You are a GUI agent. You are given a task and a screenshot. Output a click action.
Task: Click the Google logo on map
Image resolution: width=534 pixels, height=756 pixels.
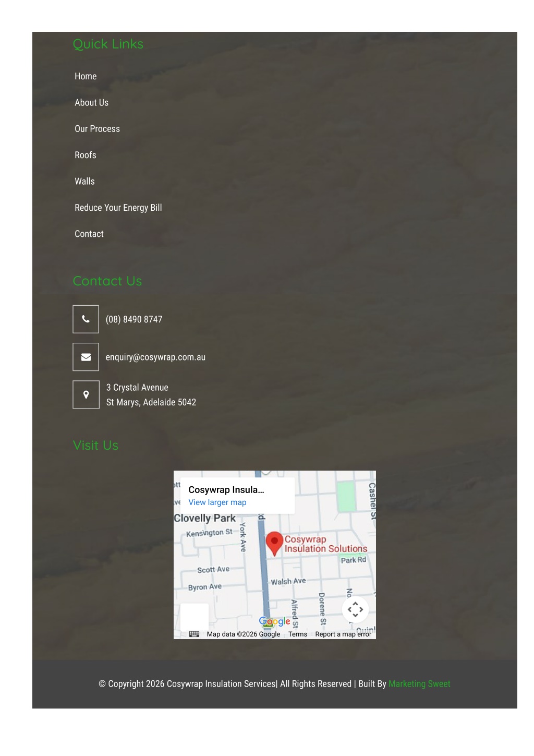[274, 621]
